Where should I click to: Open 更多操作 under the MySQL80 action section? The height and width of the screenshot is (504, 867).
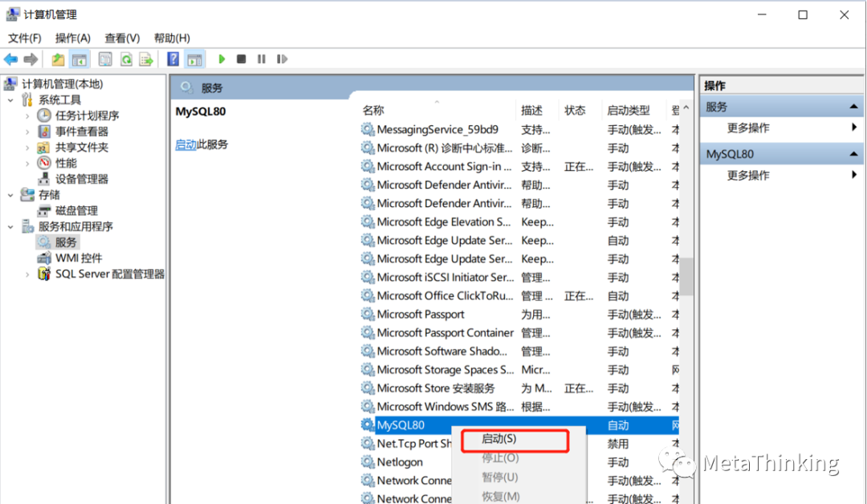pyautogui.click(x=748, y=175)
